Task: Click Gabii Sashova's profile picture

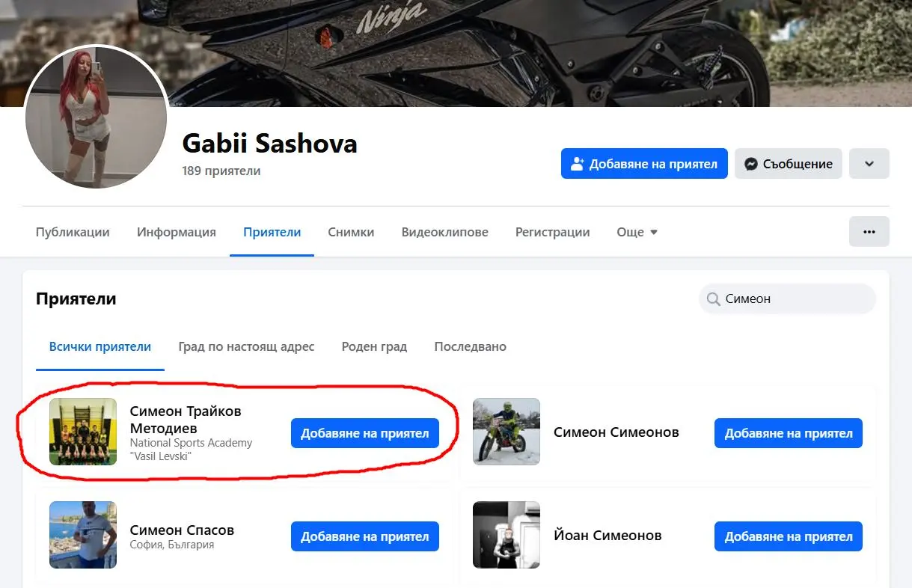Action: pyautogui.click(x=96, y=117)
